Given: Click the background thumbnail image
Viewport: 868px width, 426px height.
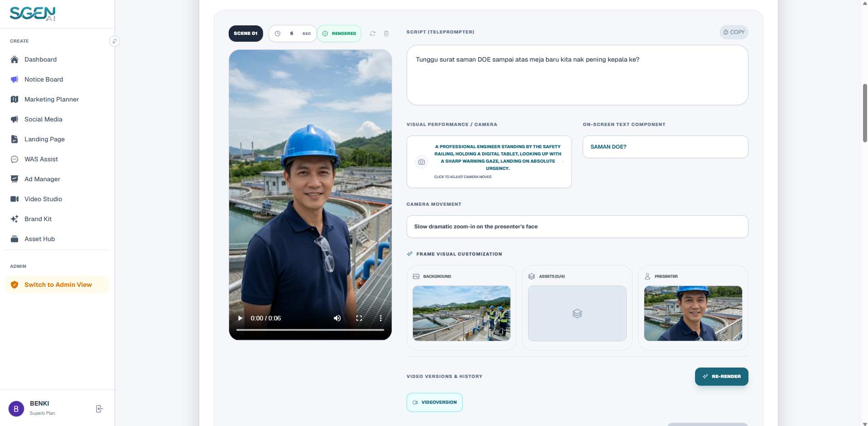Looking at the screenshot, I should [461, 313].
